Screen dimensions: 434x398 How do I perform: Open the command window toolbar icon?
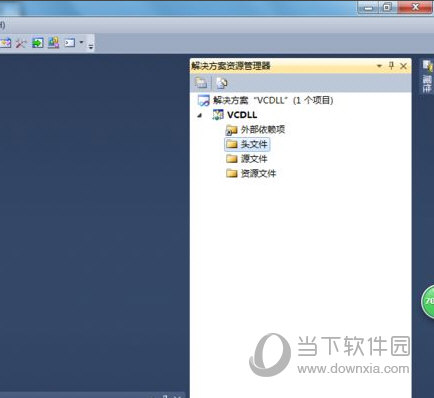tap(69, 43)
